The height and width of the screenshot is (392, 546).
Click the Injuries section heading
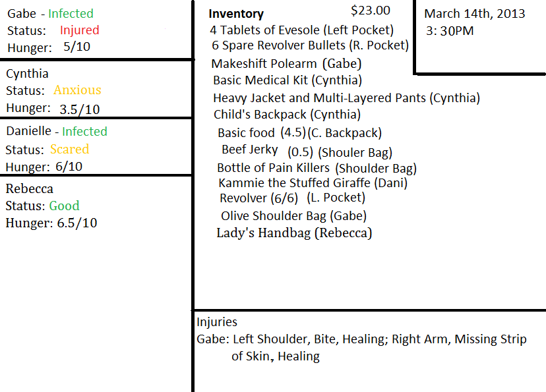(x=217, y=322)
